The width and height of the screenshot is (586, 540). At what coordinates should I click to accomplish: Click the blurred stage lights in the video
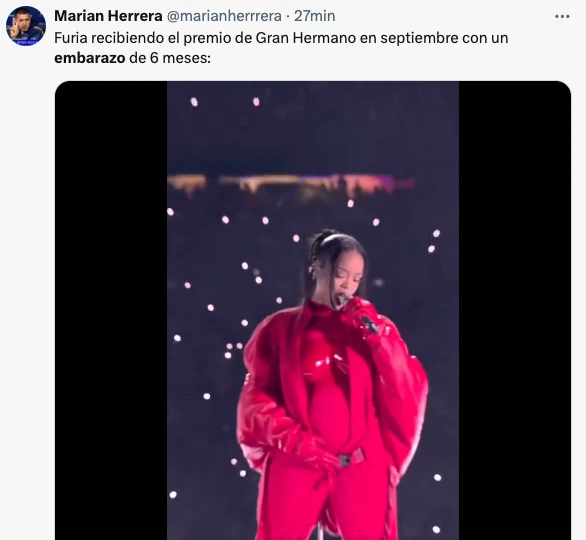292,184
